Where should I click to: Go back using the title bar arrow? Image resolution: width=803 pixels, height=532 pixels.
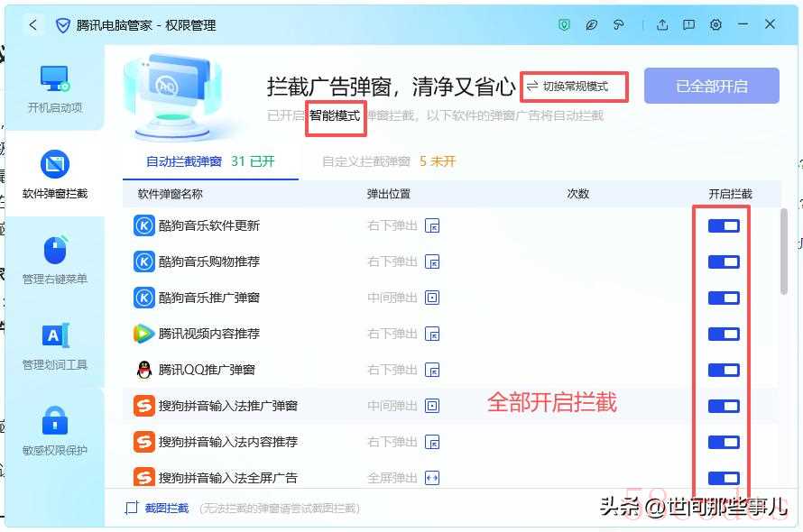[x=33, y=24]
